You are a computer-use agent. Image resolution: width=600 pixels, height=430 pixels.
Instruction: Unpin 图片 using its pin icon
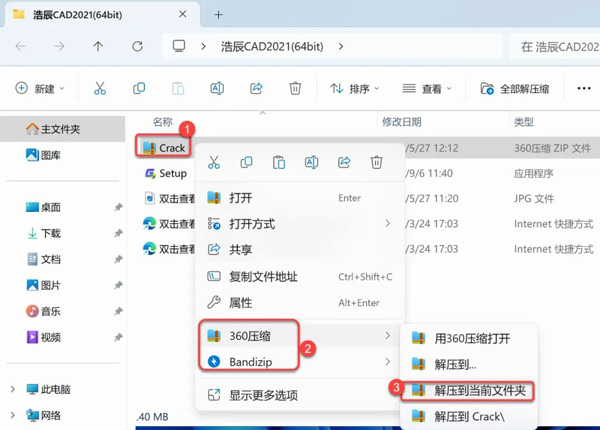point(118,285)
